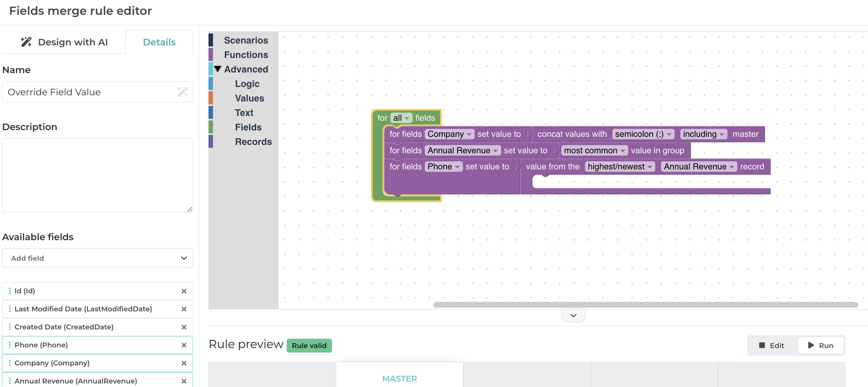
Task: Collapse workspace with chevron below canvas
Action: (x=573, y=315)
